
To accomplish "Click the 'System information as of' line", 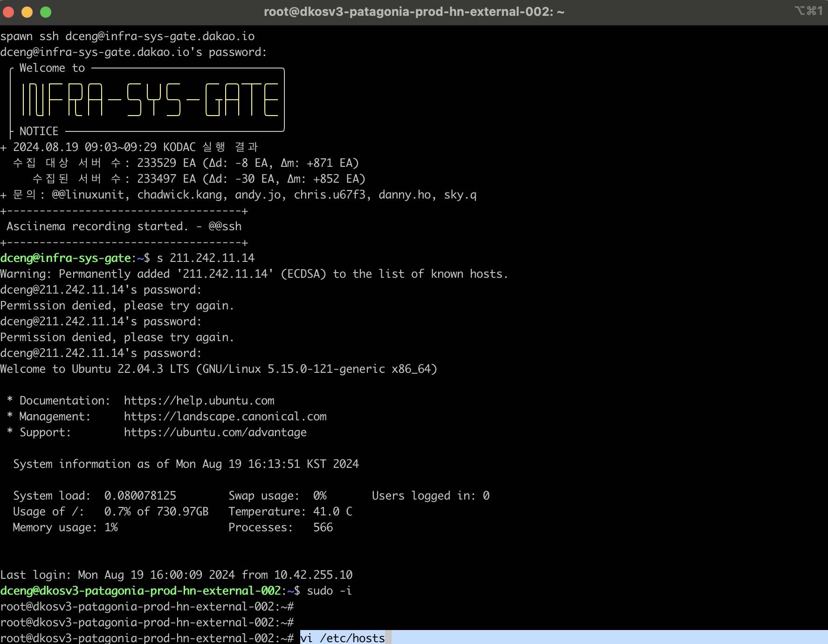I will point(186,464).
